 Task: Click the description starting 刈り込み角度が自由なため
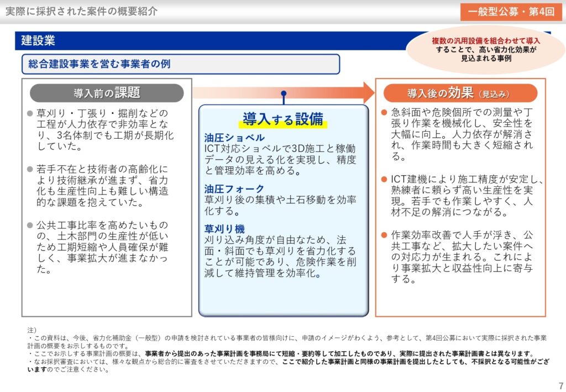click(x=280, y=257)
